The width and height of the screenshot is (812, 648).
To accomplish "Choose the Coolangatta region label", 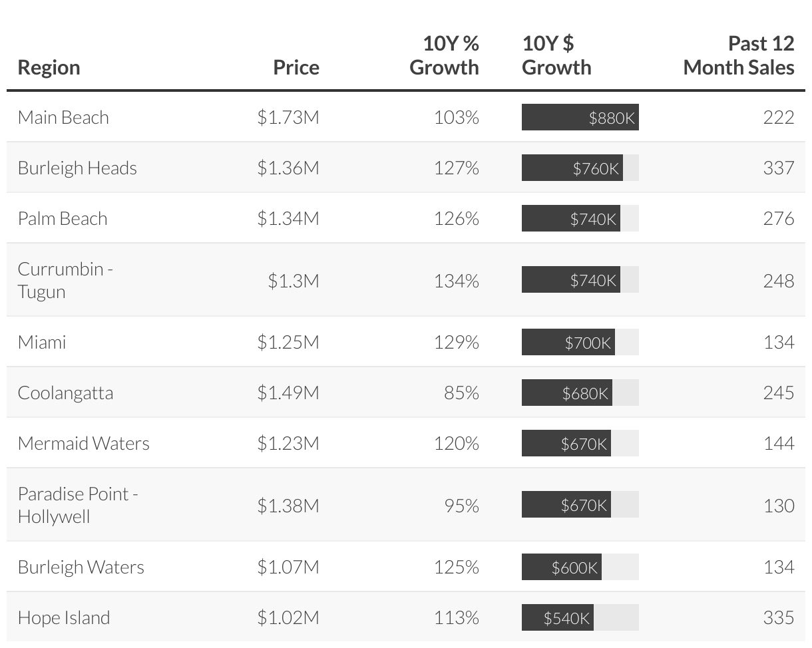I will pyautogui.click(x=65, y=393).
